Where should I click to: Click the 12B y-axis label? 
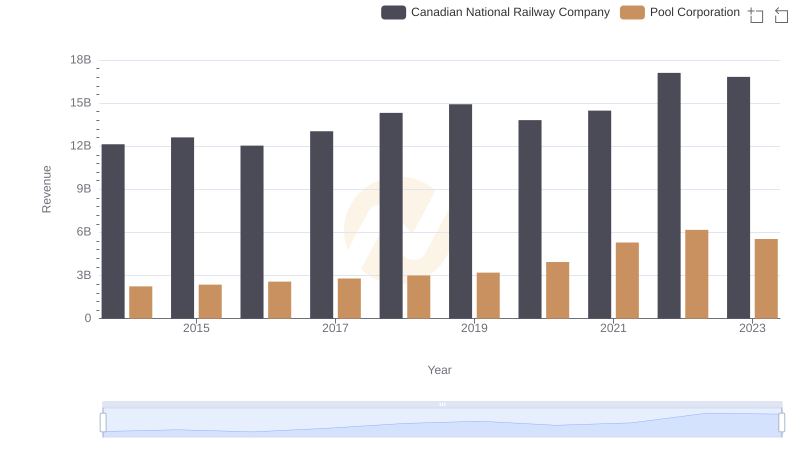pos(81,146)
